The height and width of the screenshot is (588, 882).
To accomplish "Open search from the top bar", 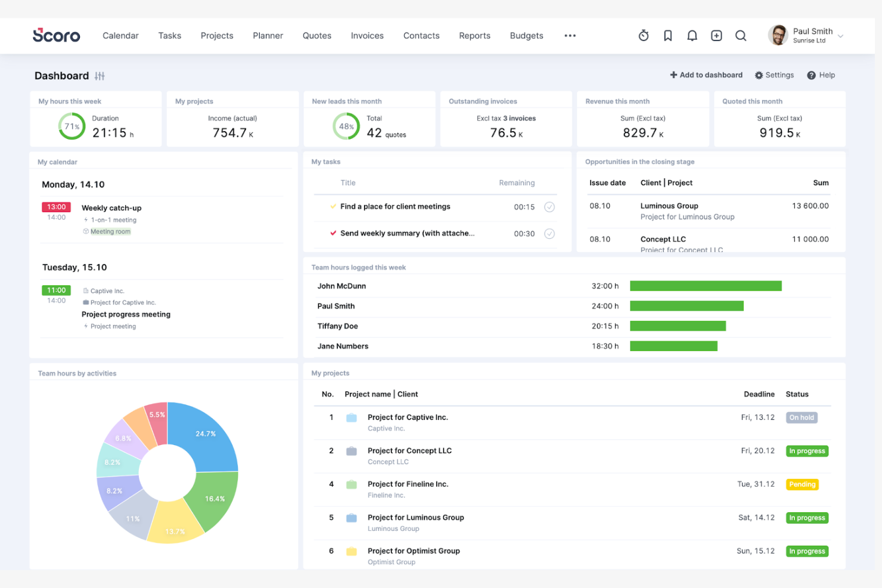I will 741,36.
